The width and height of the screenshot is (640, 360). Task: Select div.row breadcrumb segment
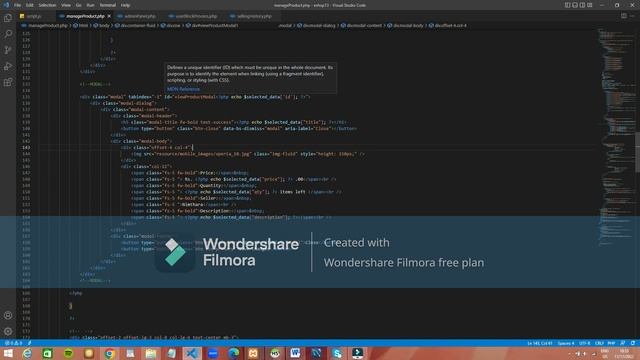171,25
